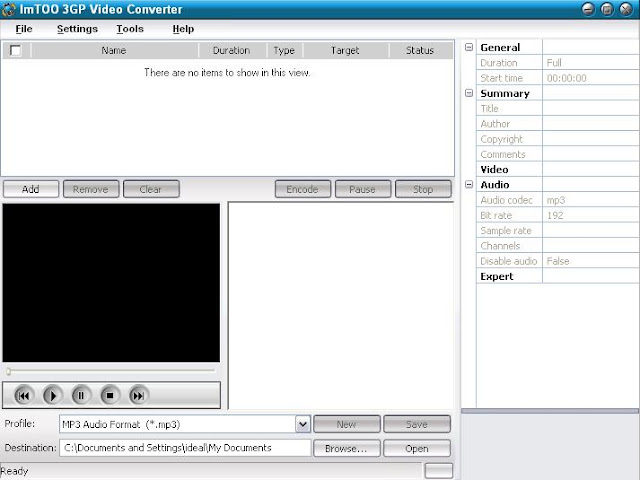Click the Pause button beside Encode
The height and width of the screenshot is (480, 640).
[362, 189]
